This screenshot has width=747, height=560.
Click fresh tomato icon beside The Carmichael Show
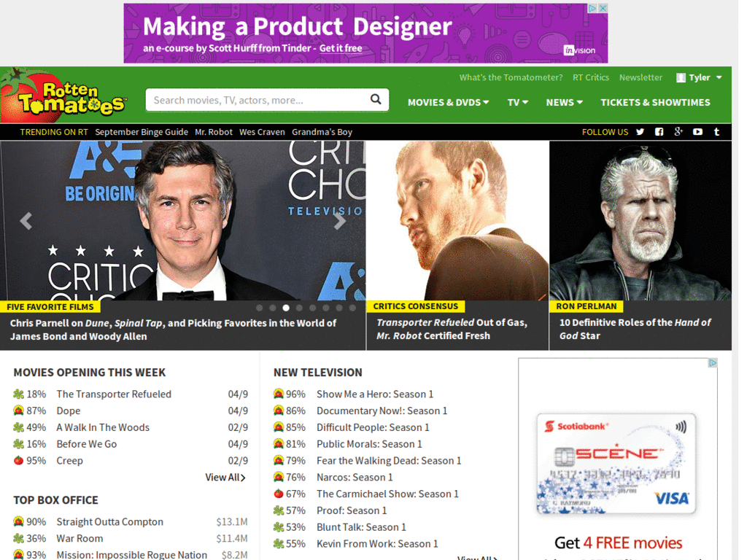[x=279, y=494]
